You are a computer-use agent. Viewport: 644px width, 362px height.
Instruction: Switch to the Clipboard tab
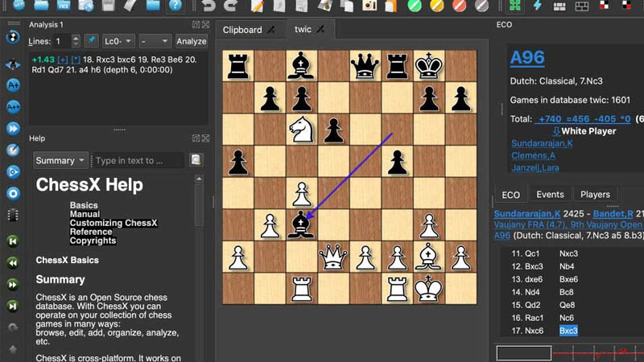[242, 30]
